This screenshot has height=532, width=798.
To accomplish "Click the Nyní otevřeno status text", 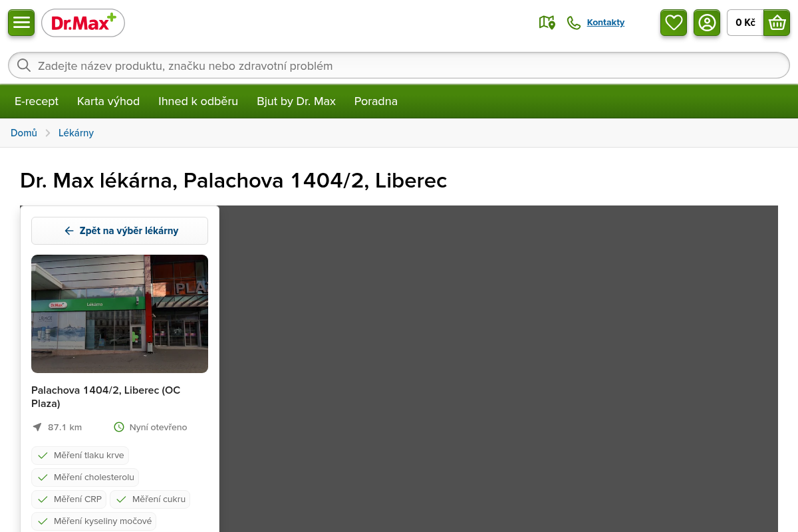I will (x=158, y=427).
